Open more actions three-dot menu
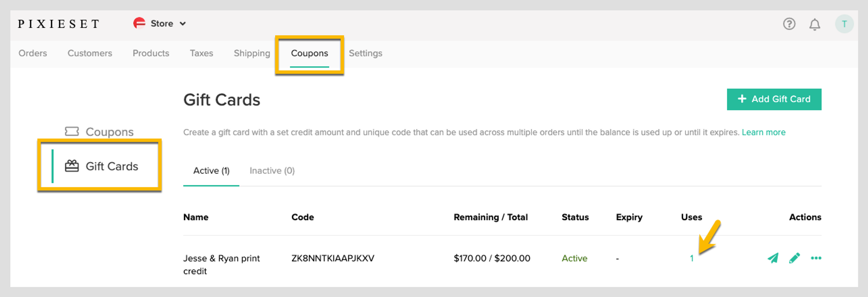The image size is (868, 297). click(x=816, y=258)
